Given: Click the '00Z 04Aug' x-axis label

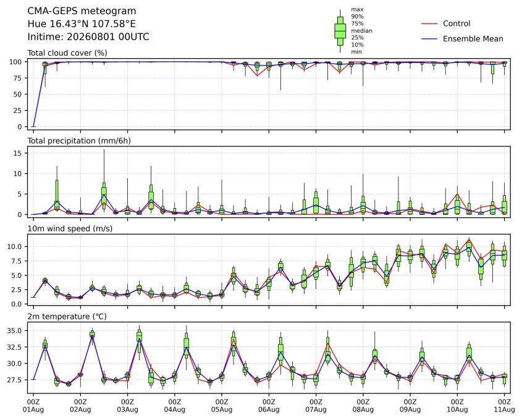Looking at the screenshot, I should (174, 406).
